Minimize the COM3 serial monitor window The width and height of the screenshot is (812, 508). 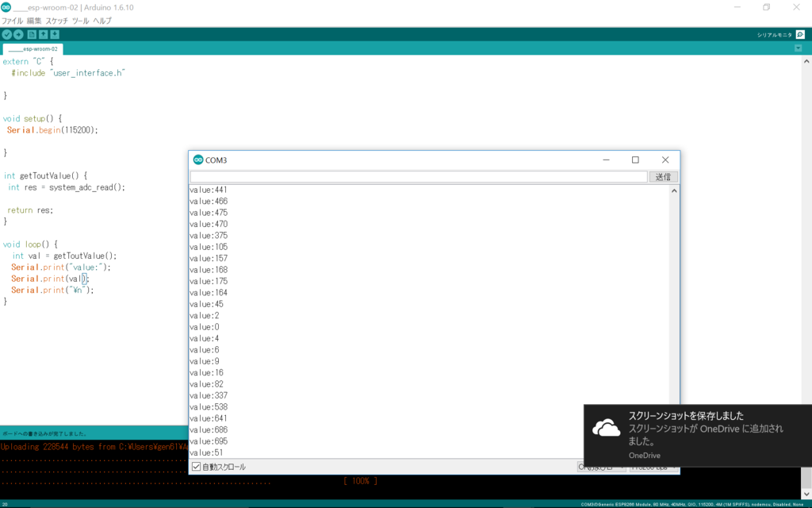[x=606, y=160]
